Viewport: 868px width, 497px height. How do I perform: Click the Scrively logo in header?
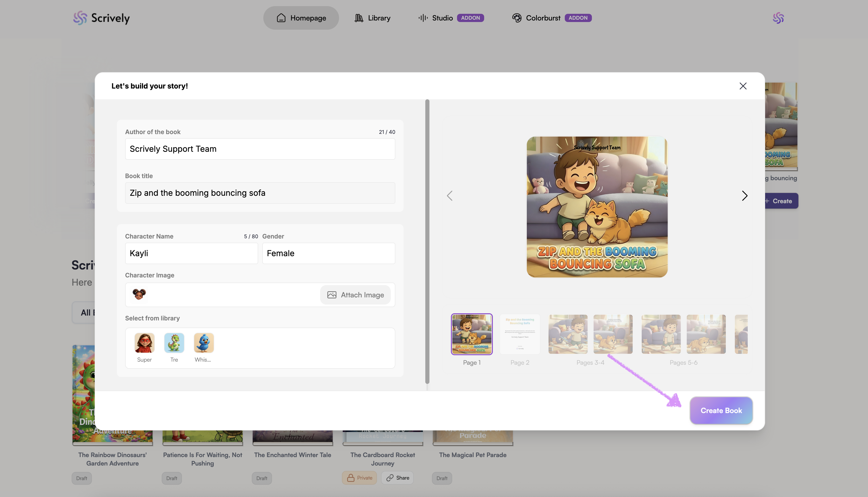point(101,18)
